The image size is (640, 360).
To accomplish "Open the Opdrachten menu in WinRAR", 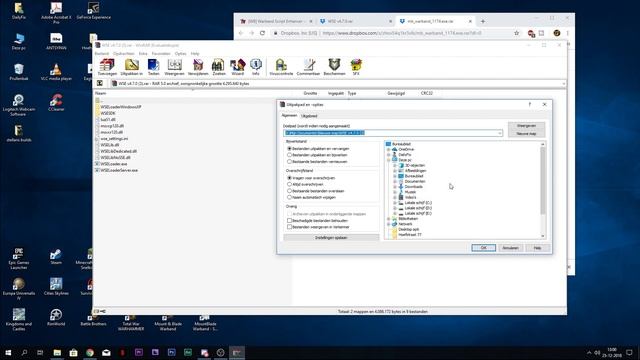I will click(x=124, y=53).
